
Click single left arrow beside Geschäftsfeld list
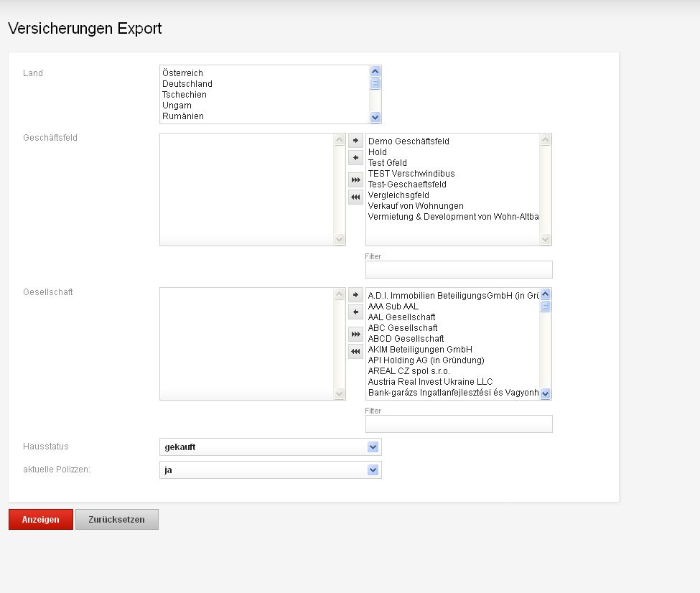355,157
